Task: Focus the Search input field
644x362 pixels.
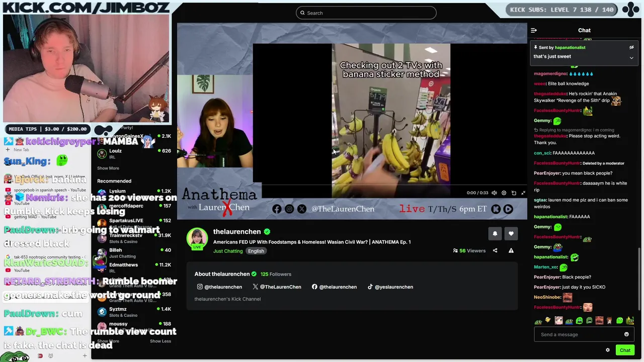Action: [366, 13]
